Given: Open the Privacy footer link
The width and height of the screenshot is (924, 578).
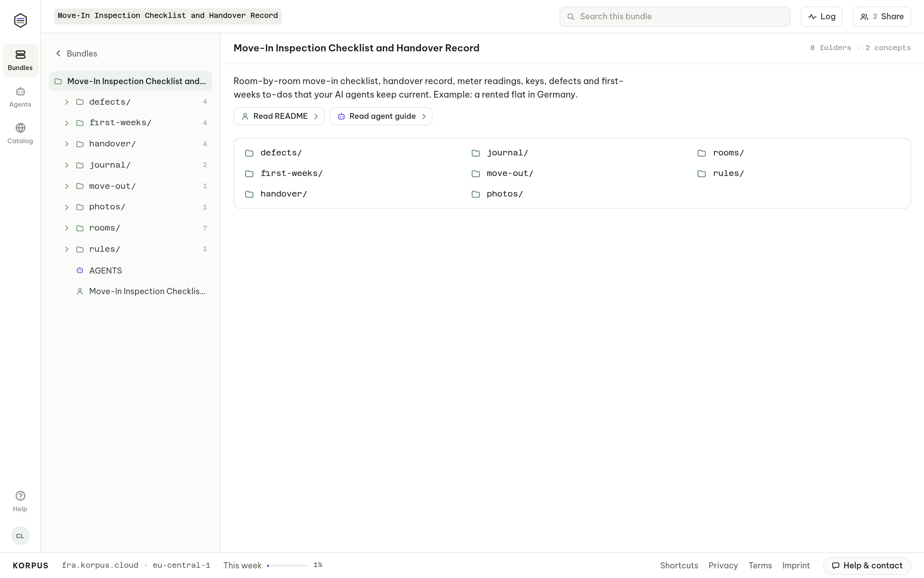Looking at the screenshot, I should (x=723, y=565).
